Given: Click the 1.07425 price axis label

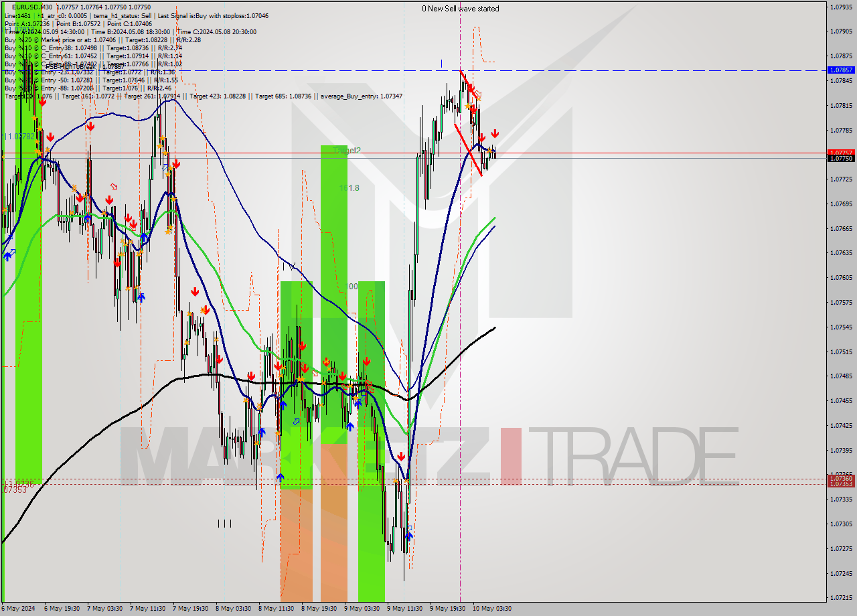Looking at the screenshot, I should (841, 425).
